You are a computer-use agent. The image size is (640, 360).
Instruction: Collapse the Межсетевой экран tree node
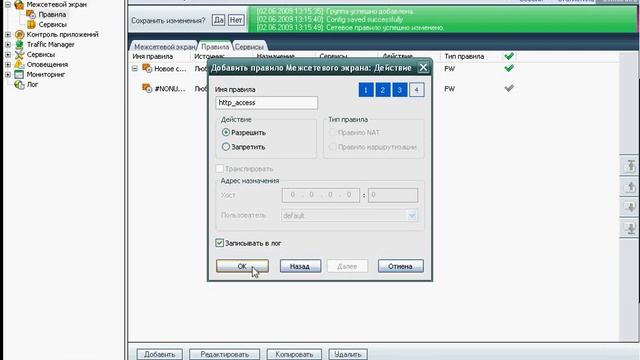point(8,4)
